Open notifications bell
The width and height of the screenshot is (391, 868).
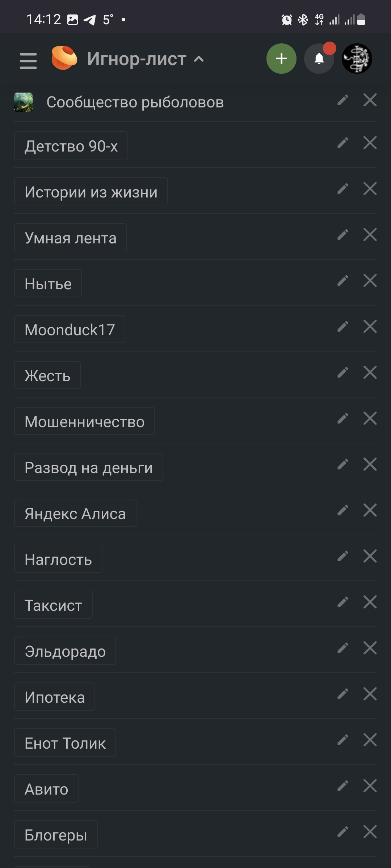[319, 59]
